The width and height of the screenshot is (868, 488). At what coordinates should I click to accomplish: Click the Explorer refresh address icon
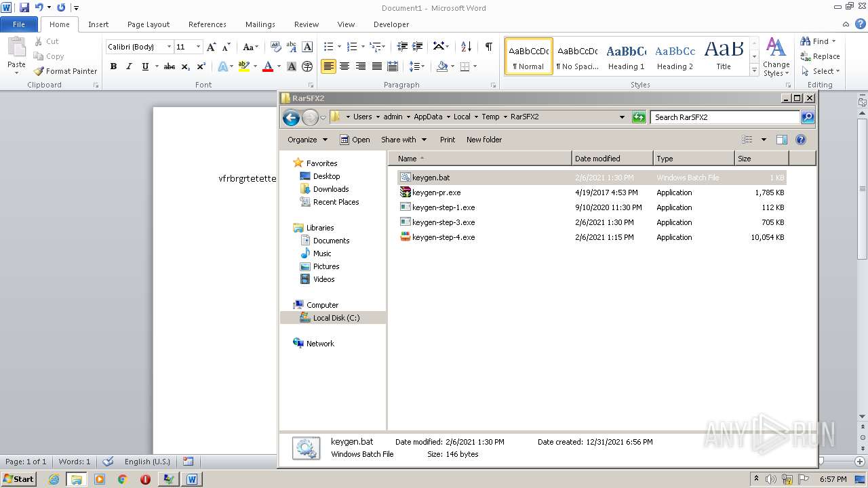(x=638, y=117)
